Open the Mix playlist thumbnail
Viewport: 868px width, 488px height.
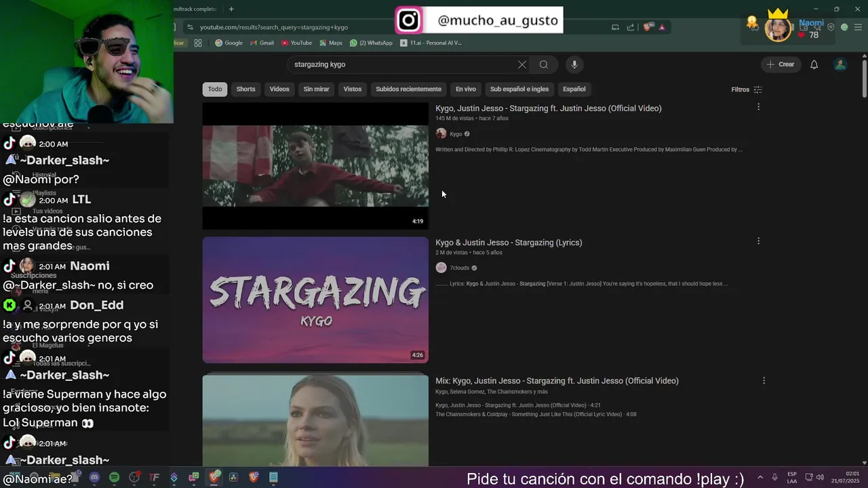click(315, 420)
